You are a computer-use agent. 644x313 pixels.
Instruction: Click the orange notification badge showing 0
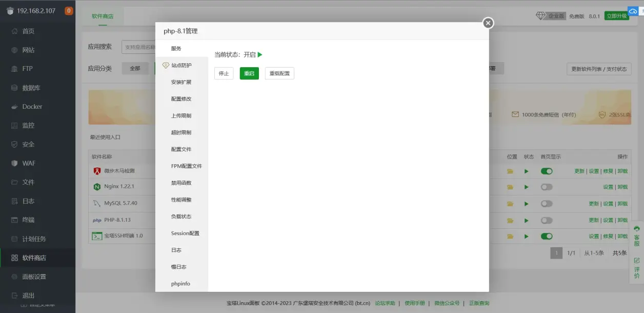point(69,11)
